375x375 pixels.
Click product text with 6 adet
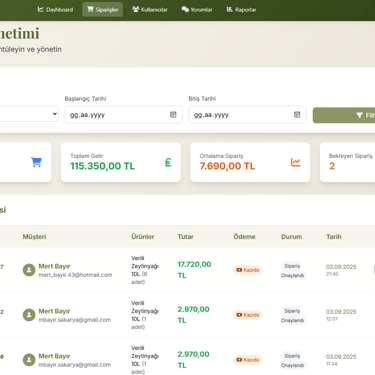pos(145,270)
